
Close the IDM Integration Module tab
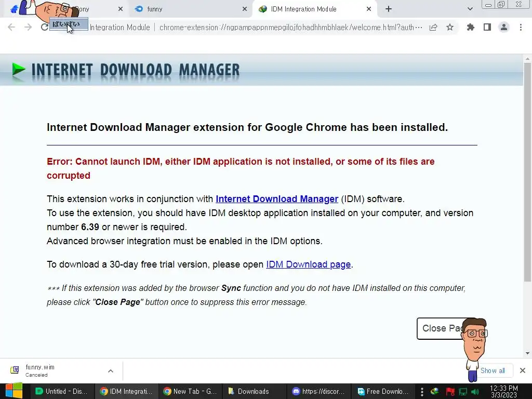click(x=369, y=9)
